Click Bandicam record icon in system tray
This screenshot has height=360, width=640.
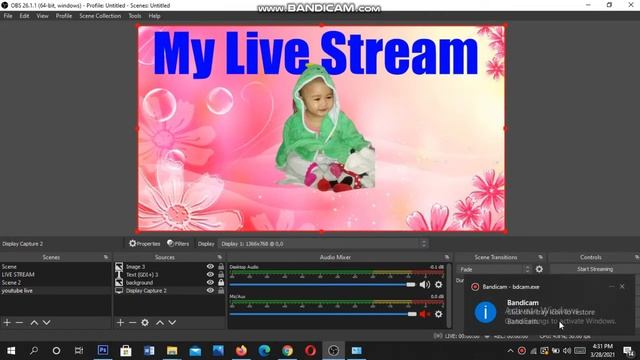(x=522, y=351)
